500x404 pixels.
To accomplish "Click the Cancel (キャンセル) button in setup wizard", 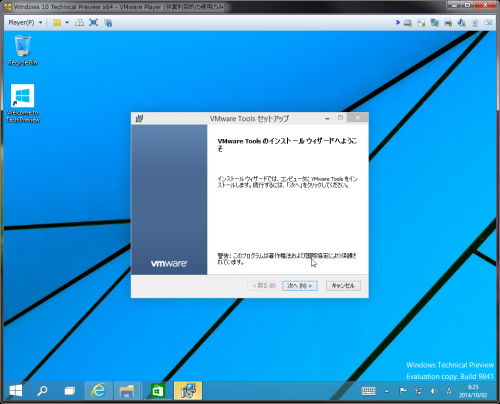I will [x=343, y=286].
